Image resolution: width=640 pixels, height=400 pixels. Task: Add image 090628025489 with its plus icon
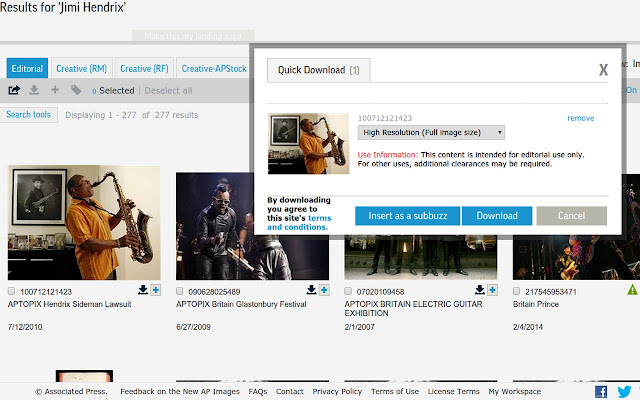324,290
